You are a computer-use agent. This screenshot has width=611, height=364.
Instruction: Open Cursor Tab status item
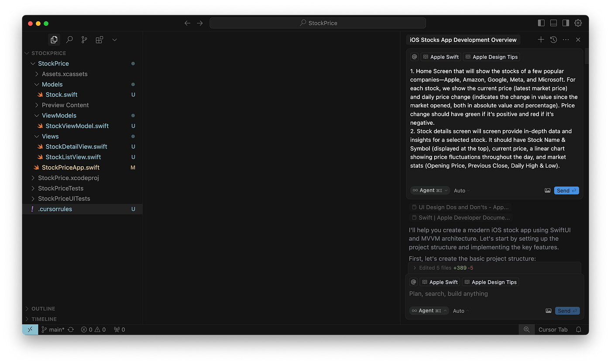pyautogui.click(x=553, y=330)
